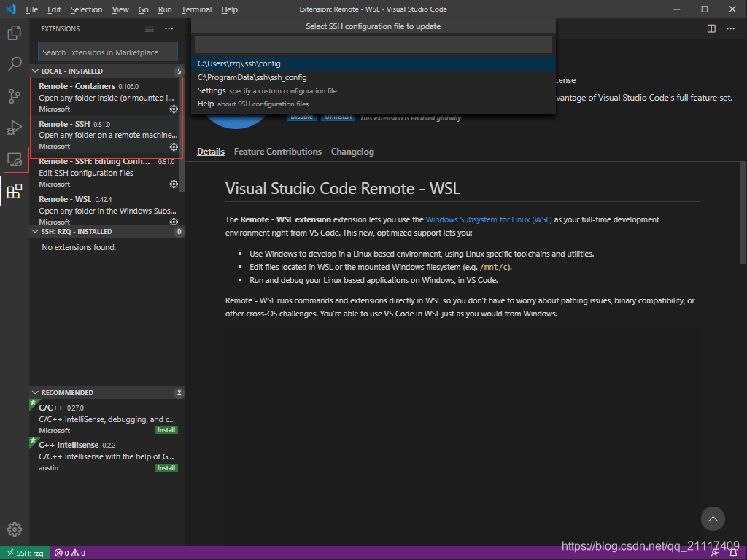The width and height of the screenshot is (747, 560).
Task: Open the Run menu
Action: [165, 9]
